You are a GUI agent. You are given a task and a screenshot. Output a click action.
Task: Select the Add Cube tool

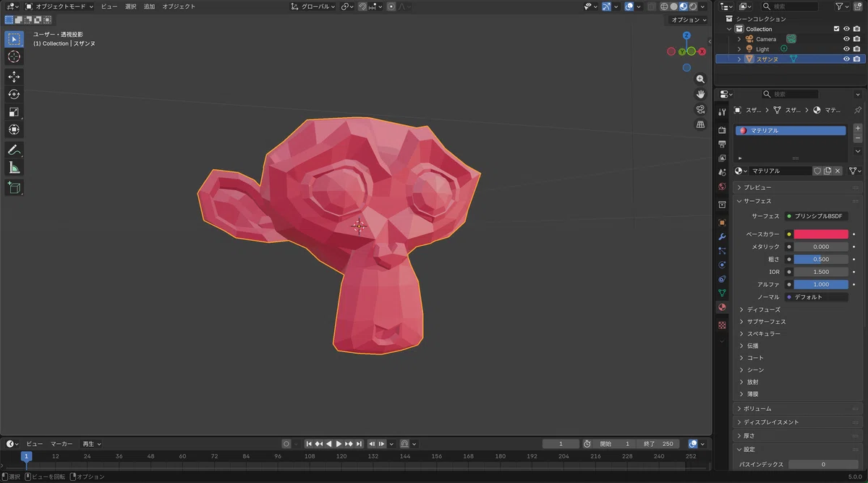pos(14,188)
